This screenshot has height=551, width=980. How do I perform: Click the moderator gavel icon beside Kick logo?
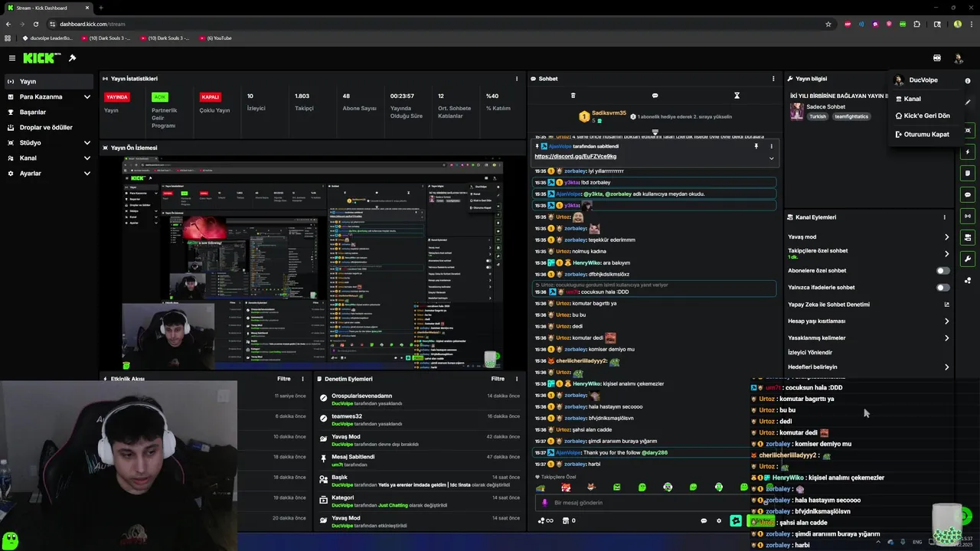72,58
